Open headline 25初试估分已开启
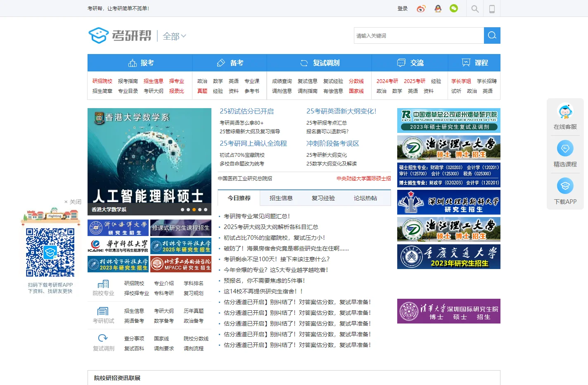 pos(247,111)
